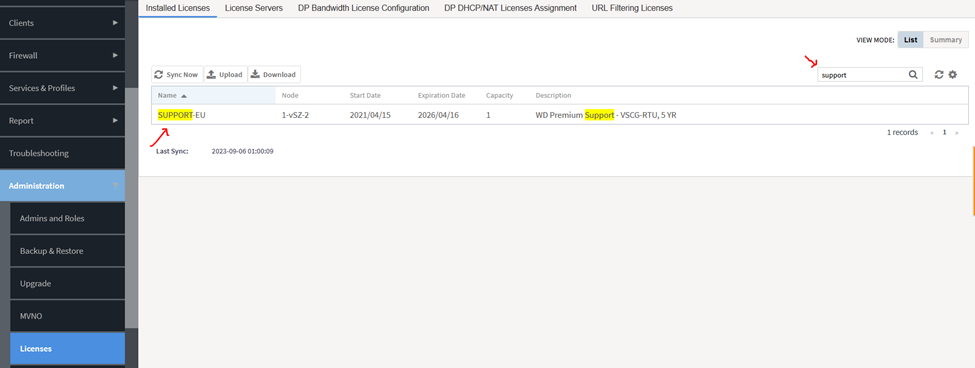975x368 pixels.
Task: Click the search magnifier icon
Action: 912,75
